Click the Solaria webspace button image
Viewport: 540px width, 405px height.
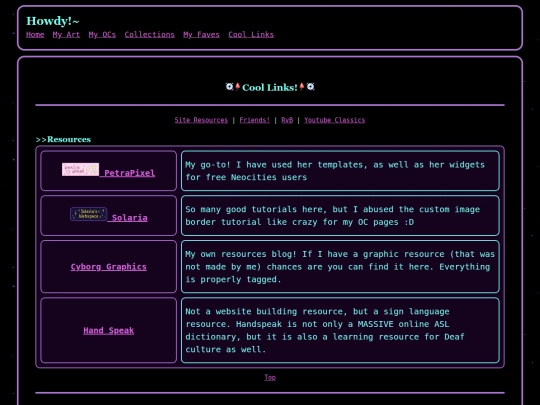[89, 214]
